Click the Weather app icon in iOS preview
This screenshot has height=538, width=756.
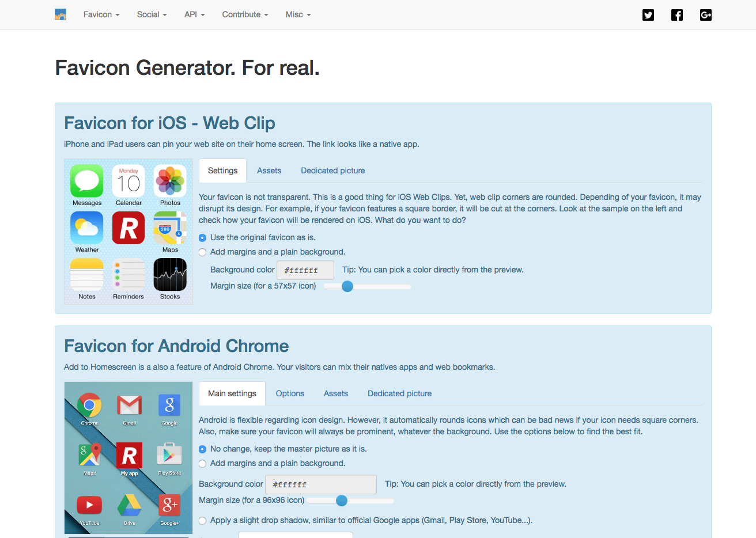tap(87, 228)
